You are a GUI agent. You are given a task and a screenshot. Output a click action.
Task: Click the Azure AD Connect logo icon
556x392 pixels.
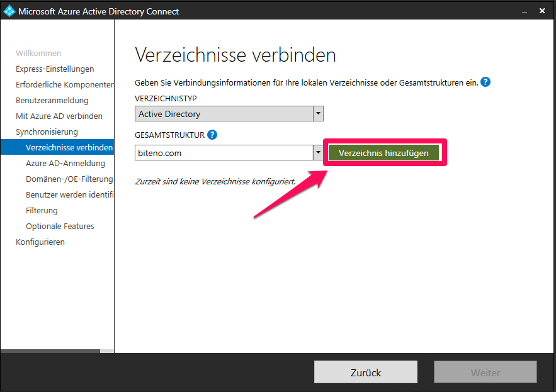click(9, 11)
